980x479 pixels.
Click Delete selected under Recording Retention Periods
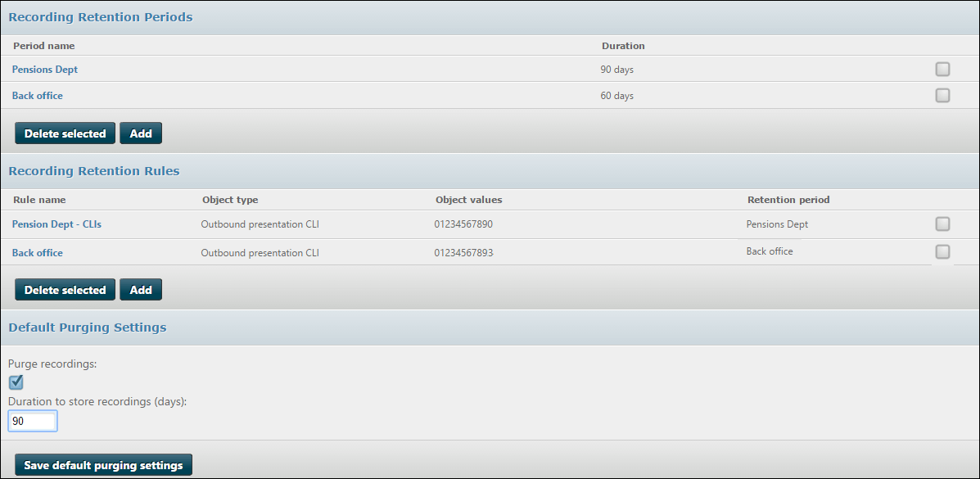point(65,133)
